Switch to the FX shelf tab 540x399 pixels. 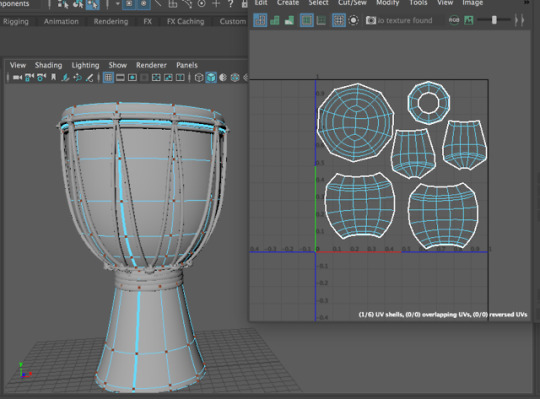(147, 21)
